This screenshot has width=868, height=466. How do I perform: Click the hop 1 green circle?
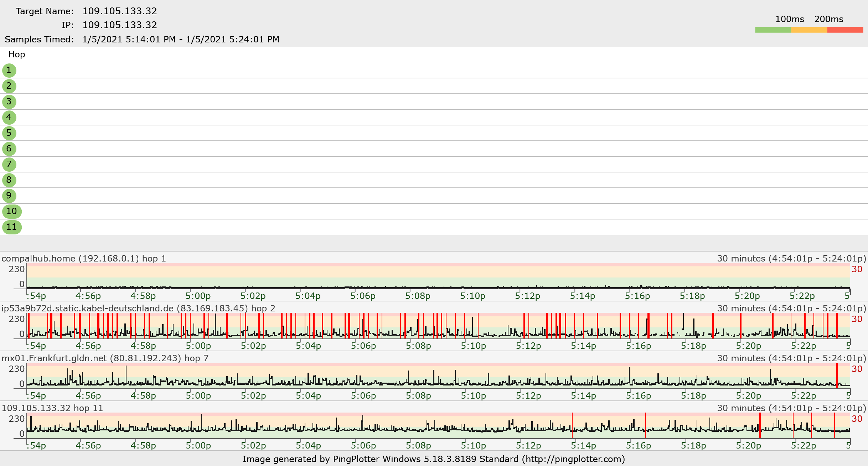(9, 71)
